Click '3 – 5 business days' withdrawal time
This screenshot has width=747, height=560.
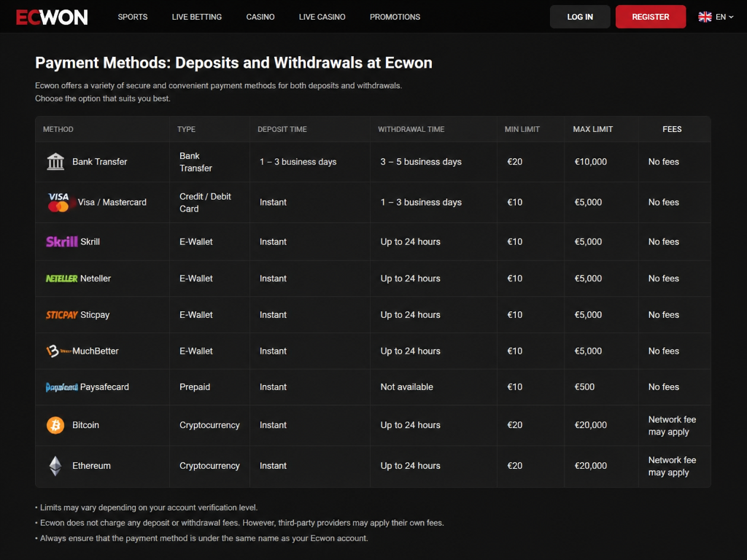pyautogui.click(x=421, y=161)
